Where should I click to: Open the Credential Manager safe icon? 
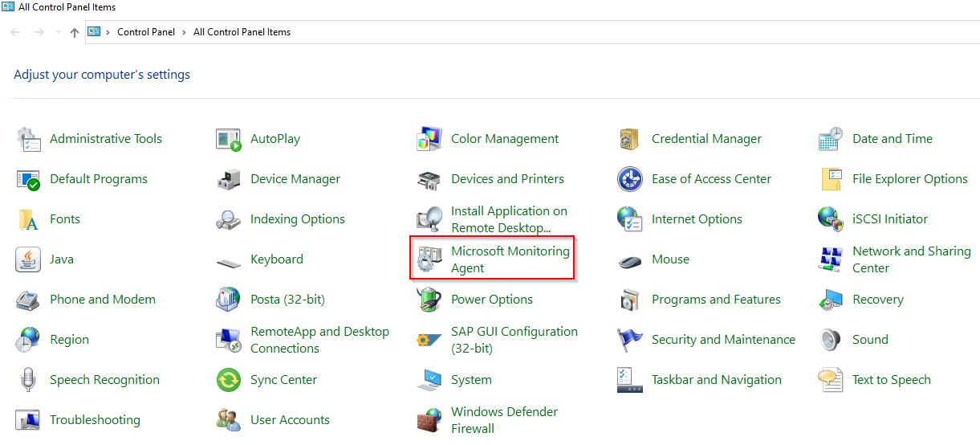click(x=629, y=139)
